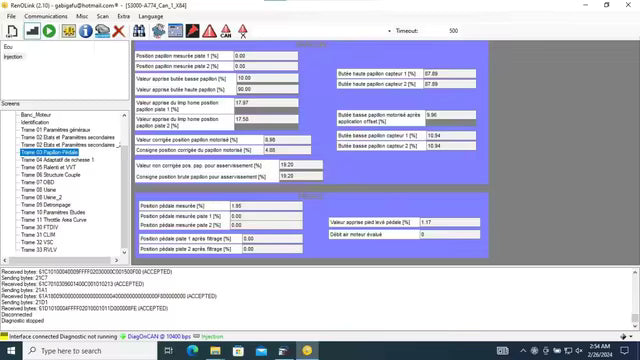Open the Windows Start menu

11,351
